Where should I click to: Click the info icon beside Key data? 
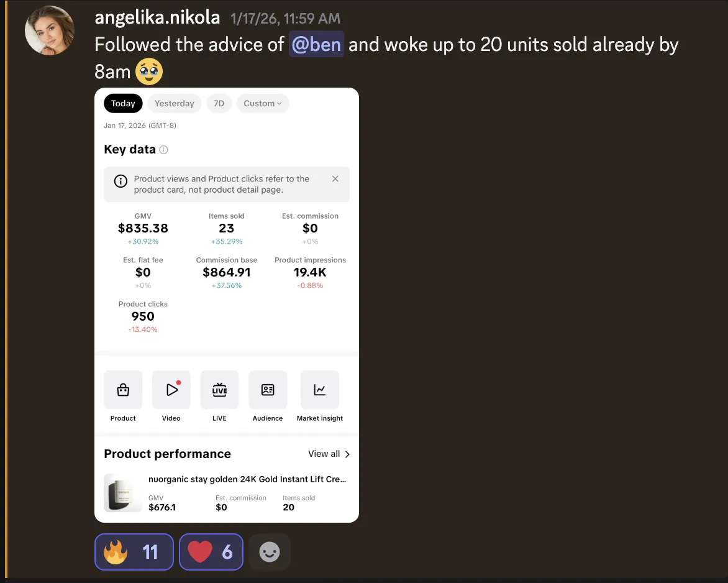[x=163, y=150]
